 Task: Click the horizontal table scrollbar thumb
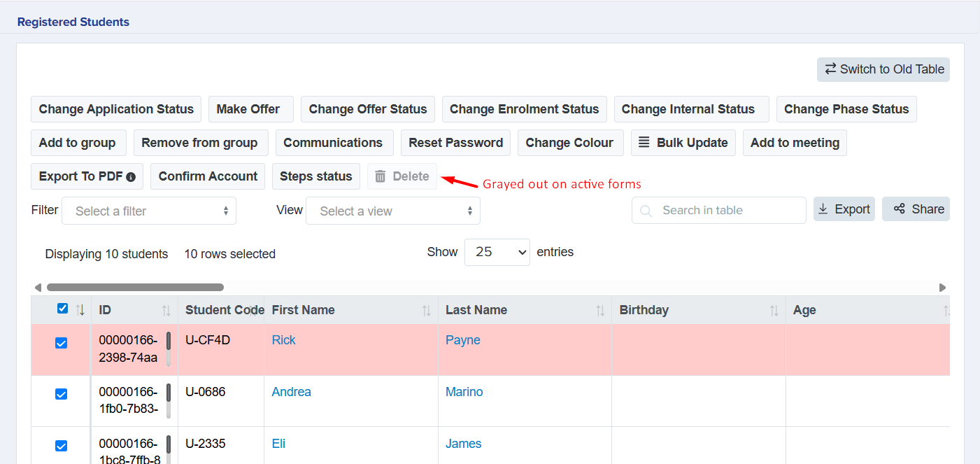pos(135,287)
